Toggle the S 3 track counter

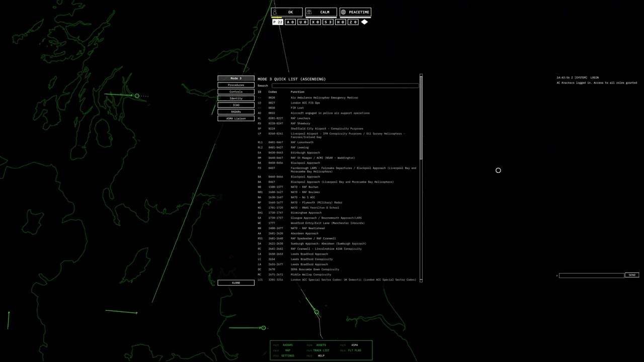[x=328, y=22]
